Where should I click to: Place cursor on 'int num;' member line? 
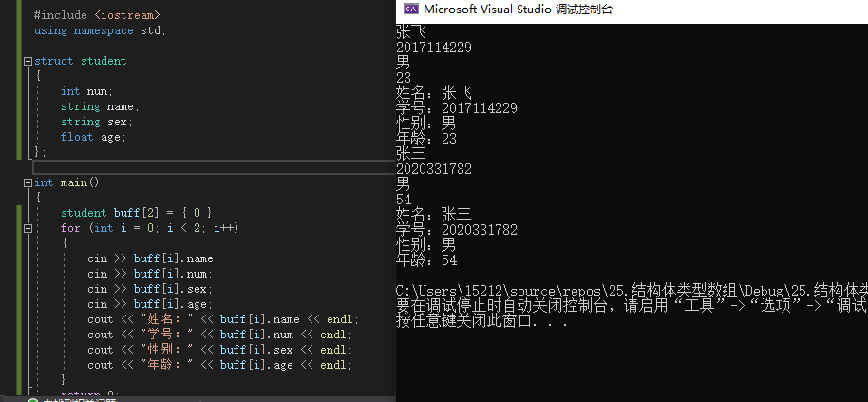pyautogui.click(x=86, y=91)
